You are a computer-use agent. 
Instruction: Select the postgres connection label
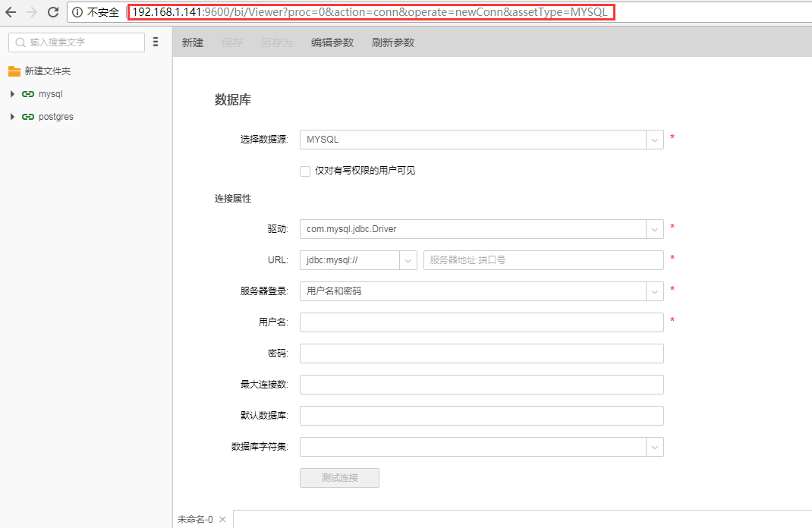click(56, 117)
